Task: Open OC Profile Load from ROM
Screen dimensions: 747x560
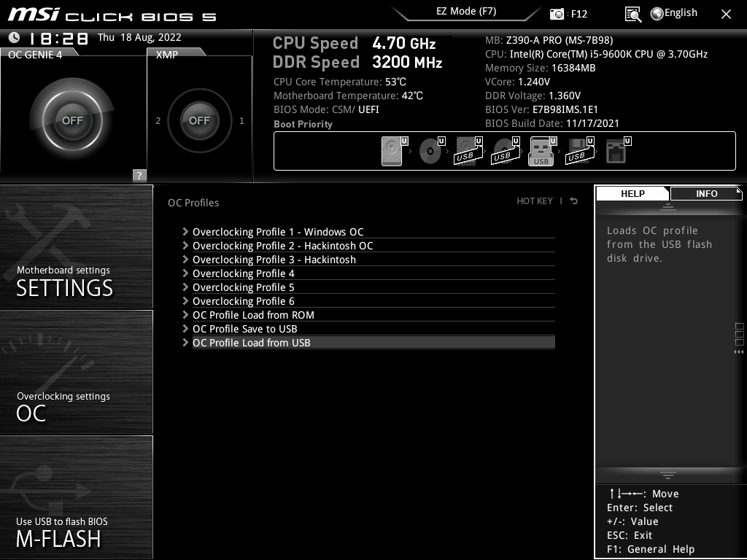Action: point(368,315)
